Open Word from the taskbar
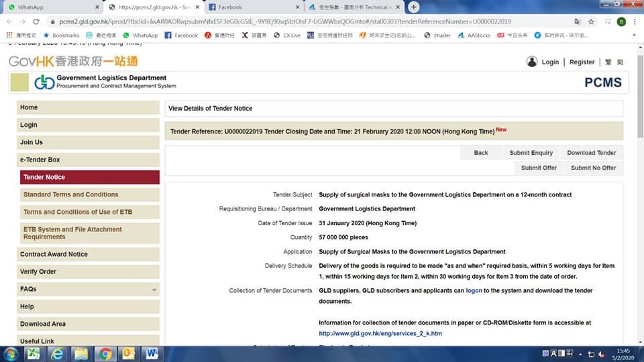 click(x=152, y=354)
